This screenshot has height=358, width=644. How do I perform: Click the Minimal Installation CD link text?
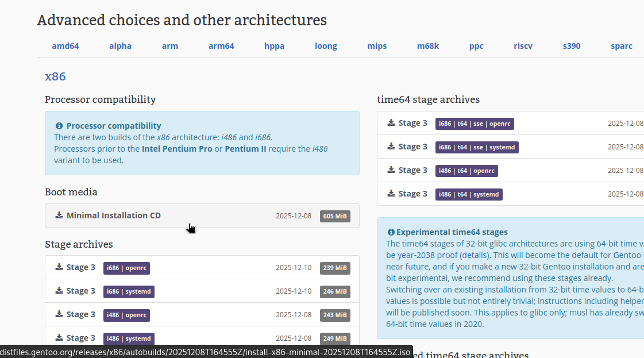[x=113, y=215]
